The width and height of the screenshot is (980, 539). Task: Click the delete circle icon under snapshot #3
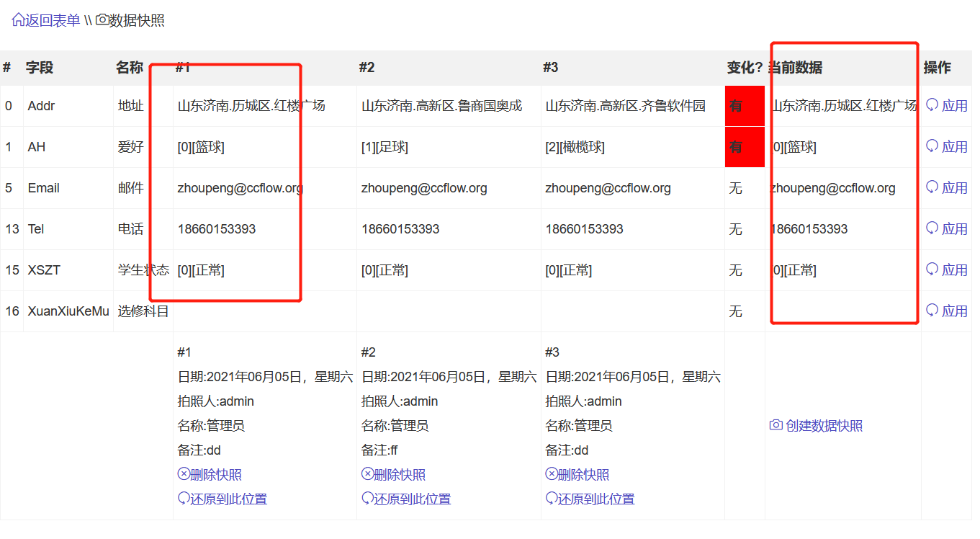point(552,474)
